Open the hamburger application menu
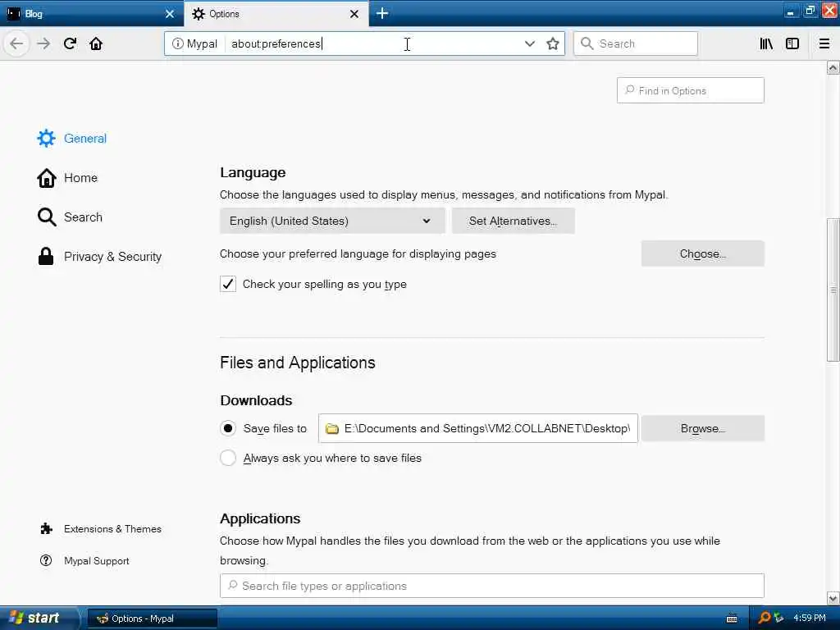 pyautogui.click(x=824, y=43)
